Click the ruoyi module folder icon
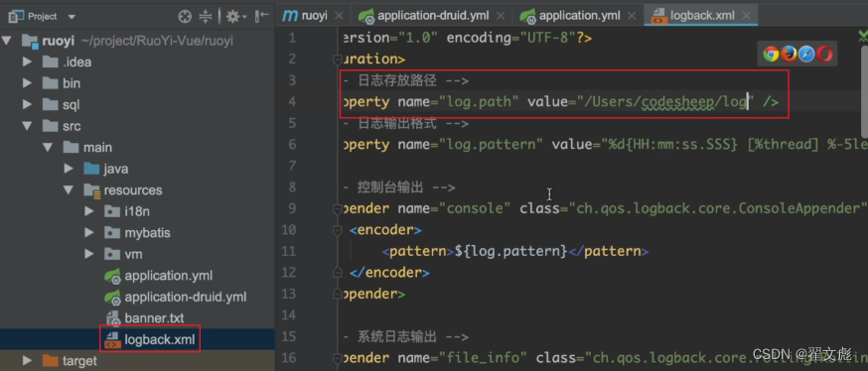This screenshot has width=868, height=371. pos(30,41)
